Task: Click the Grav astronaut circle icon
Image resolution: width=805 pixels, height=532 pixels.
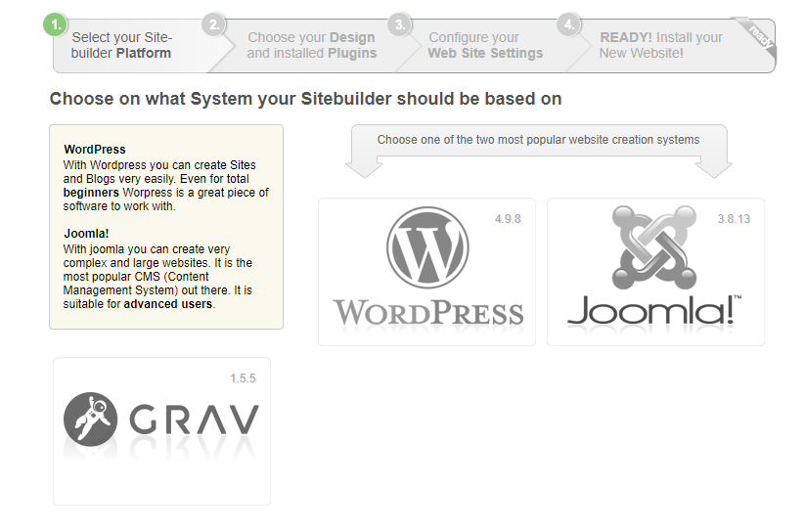Action: 90,419
